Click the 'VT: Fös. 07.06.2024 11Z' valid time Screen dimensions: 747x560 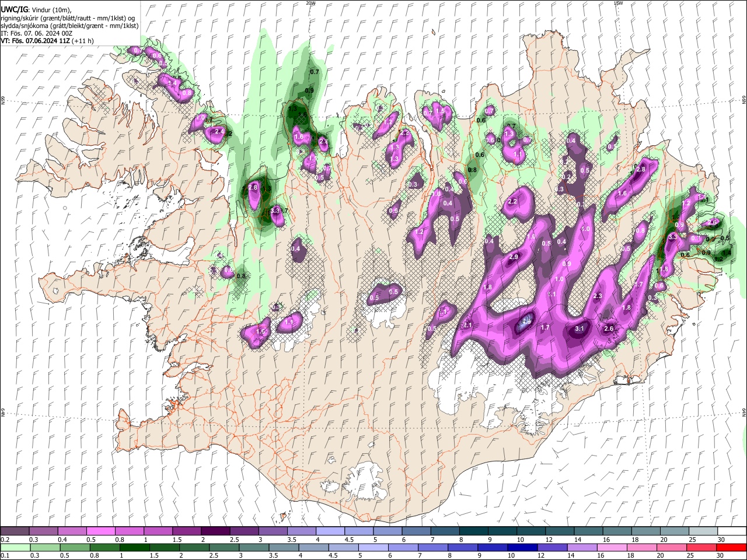(35, 41)
